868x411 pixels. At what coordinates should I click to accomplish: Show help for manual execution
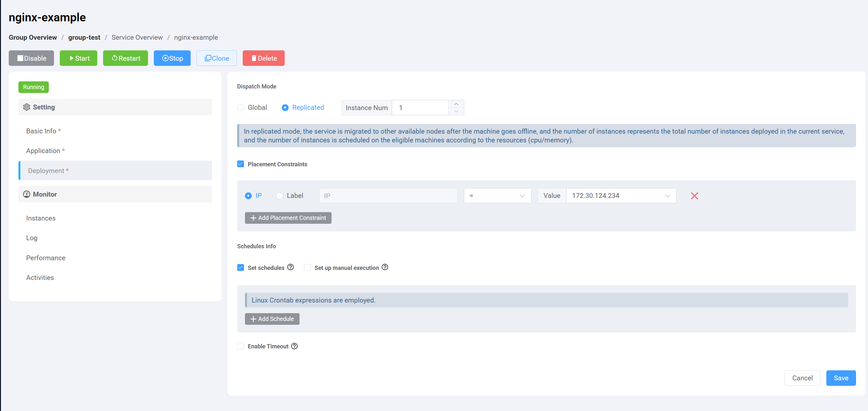coord(385,267)
